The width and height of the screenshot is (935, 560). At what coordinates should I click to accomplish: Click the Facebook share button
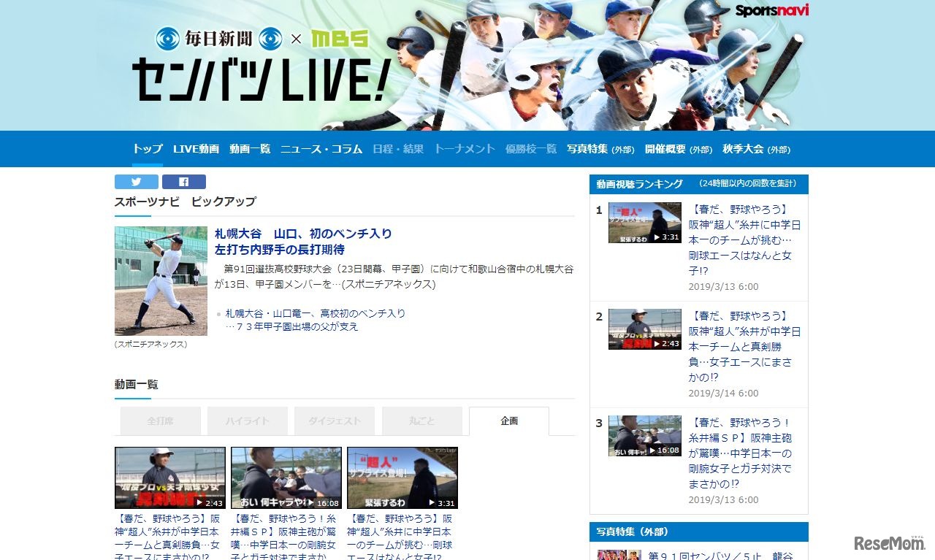point(183,182)
